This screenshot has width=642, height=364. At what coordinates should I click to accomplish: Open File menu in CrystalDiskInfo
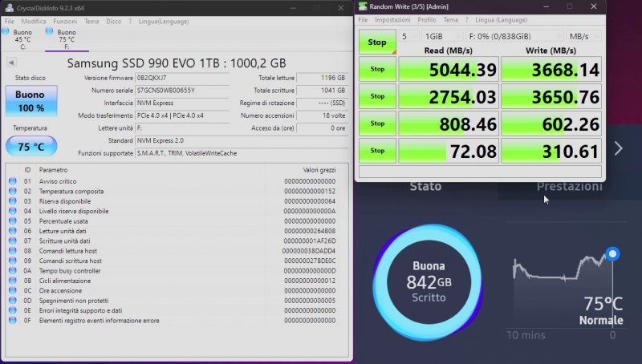9,22
